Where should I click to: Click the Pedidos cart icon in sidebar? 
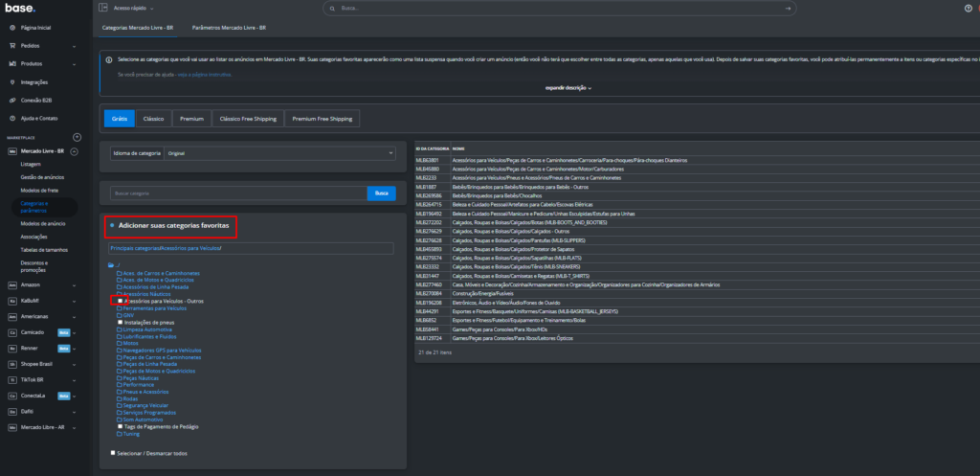pyautogui.click(x=11, y=45)
